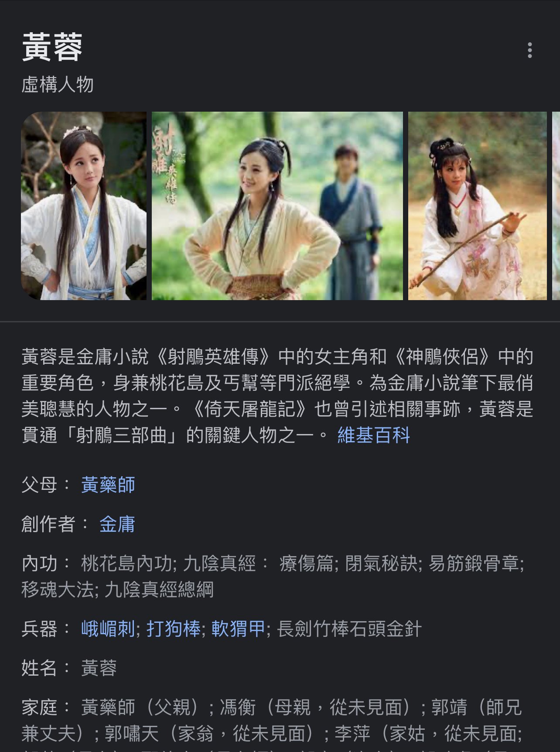Open first 黃蓉 photo in white-blue costume
Screen dimensions: 560x752
pyautogui.click(x=84, y=206)
